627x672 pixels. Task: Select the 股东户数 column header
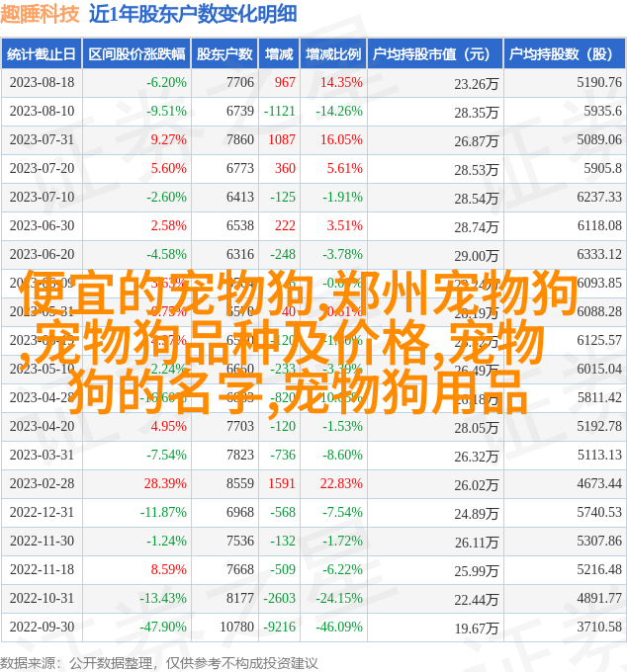(224, 54)
